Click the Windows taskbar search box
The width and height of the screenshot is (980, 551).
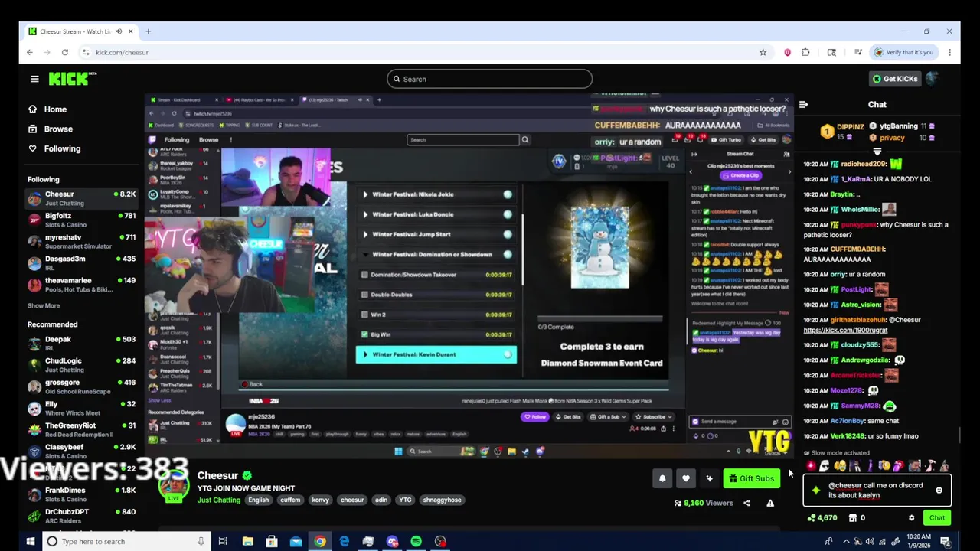click(x=126, y=541)
